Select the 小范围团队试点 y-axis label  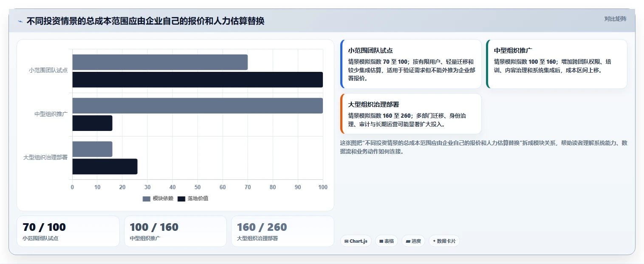point(48,70)
